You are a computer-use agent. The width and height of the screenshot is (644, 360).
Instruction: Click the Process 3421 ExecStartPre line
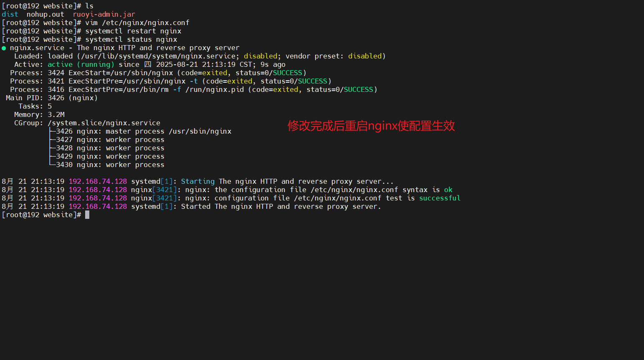click(171, 81)
